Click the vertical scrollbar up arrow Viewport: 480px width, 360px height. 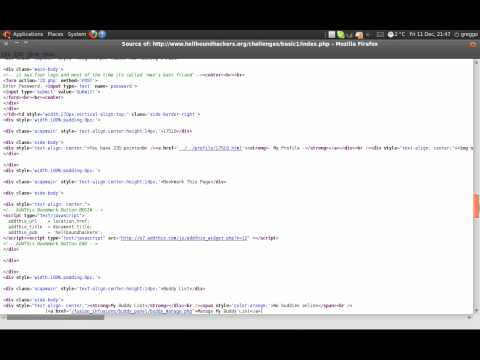[476, 62]
